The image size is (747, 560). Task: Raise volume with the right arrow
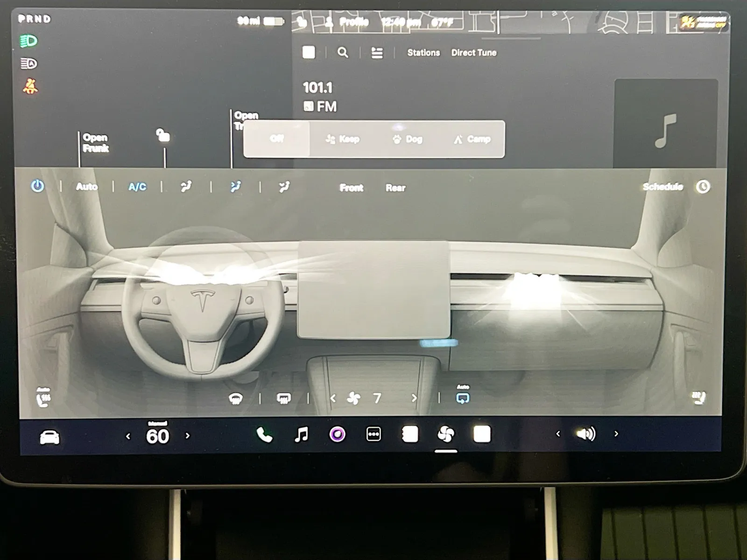(616, 434)
